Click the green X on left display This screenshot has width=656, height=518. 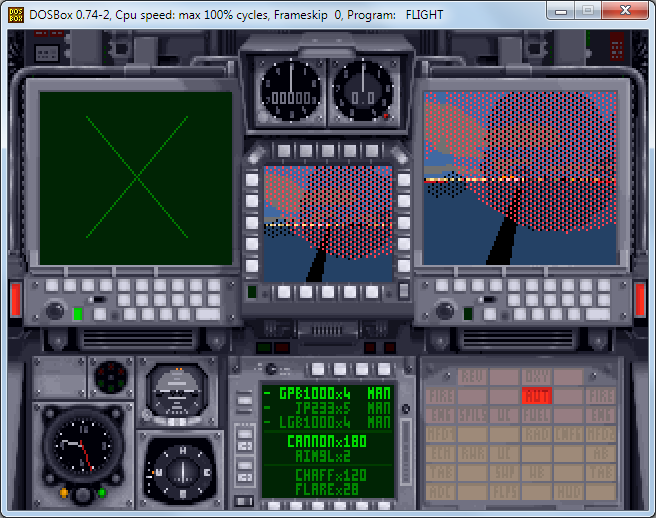(137, 177)
